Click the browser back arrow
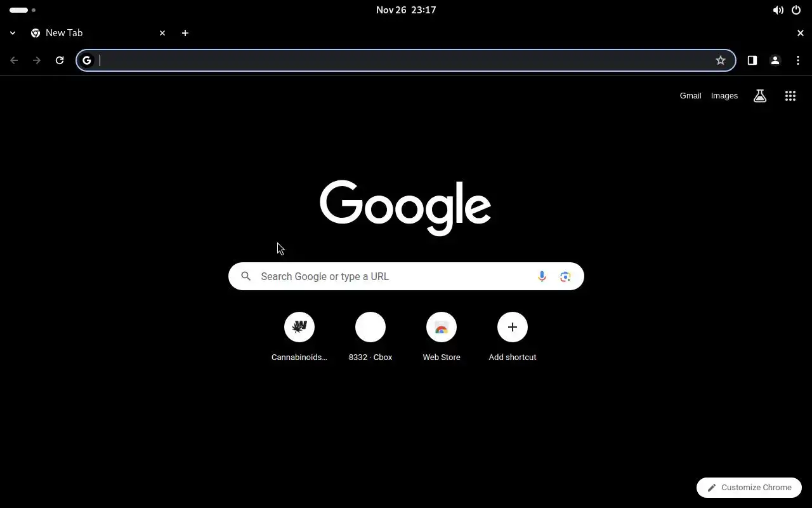The width and height of the screenshot is (812, 508). click(x=14, y=60)
